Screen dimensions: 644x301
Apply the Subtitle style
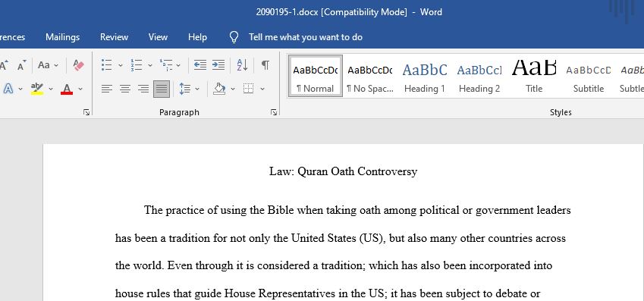589,77
